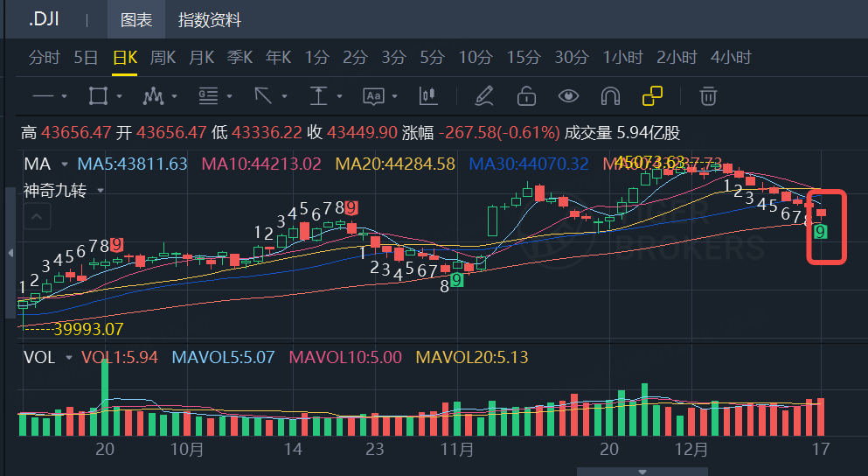Click the VOL1:5.94 value
The width and height of the screenshot is (868, 476).
click(x=120, y=357)
